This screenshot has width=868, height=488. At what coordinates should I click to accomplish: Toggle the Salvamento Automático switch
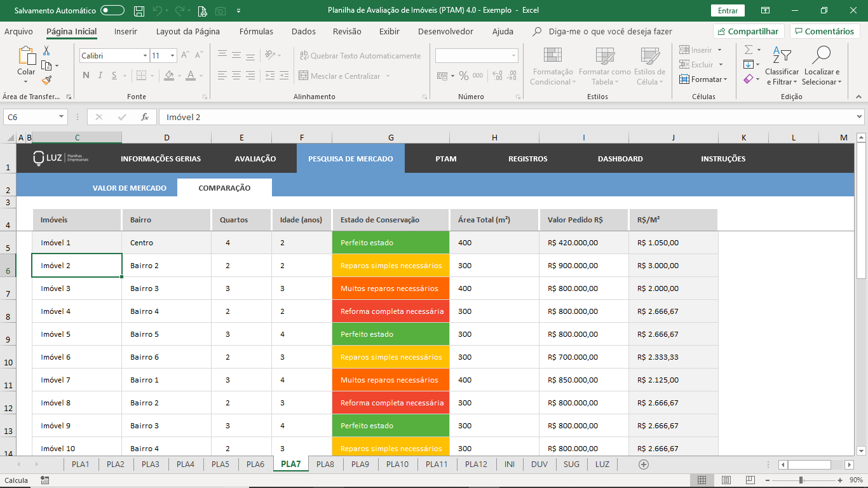coord(112,11)
